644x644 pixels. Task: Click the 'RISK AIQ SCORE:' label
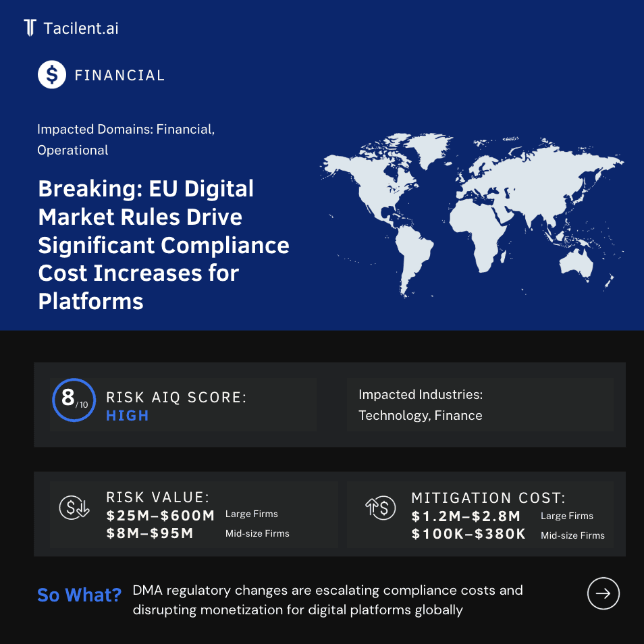point(176,397)
